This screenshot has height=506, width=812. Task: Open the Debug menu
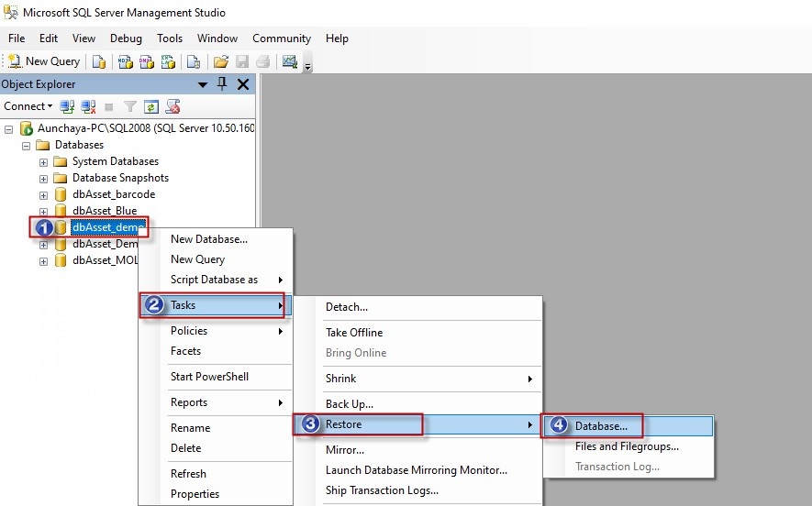(126, 38)
